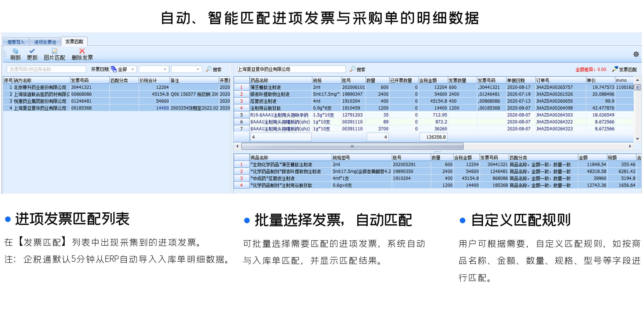The height and width of the screenshot is (329, 644).
Task: Open the settings gear icon
Action: 636,54
